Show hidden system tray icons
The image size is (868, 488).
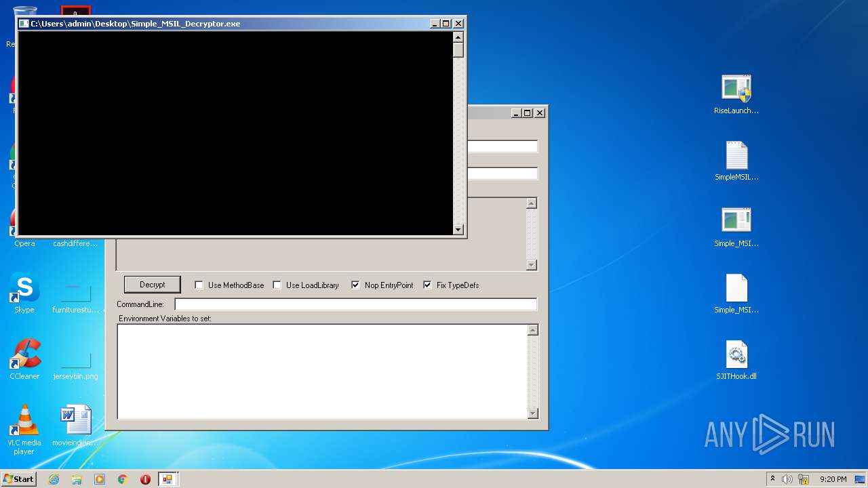click(x=772, y=479)
